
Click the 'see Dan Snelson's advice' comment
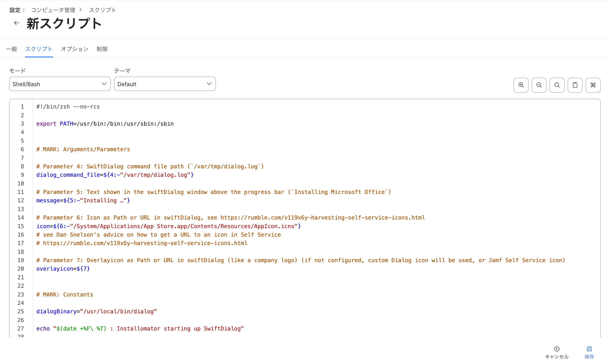pyautogui.click(x=158, y=235)
